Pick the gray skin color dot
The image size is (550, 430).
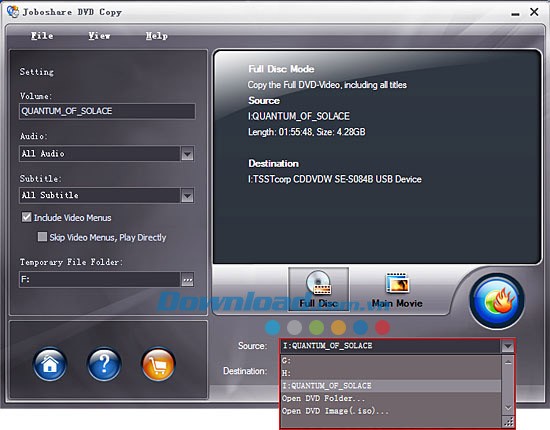(x=294, y=328)
